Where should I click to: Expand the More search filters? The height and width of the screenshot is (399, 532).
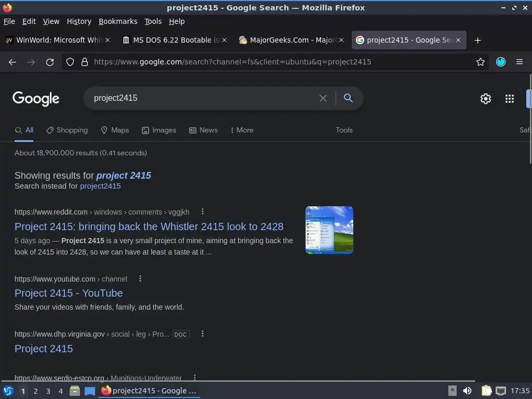(x=242, y=130)
